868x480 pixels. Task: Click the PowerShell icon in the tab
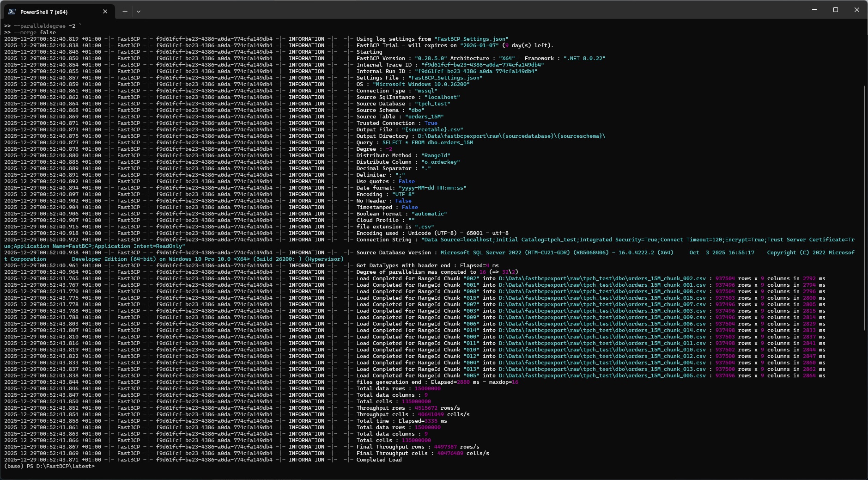tap(12, 12)
